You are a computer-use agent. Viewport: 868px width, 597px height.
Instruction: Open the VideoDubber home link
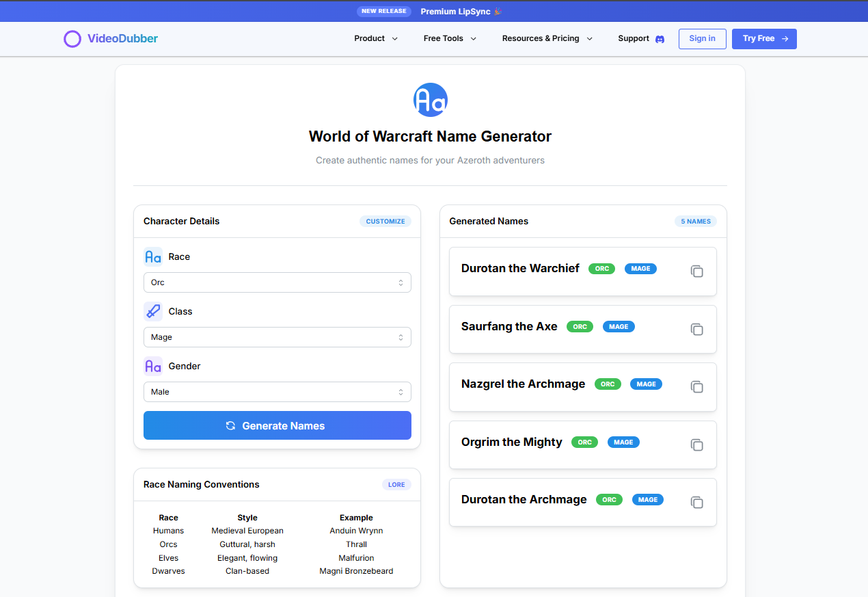[111, 39]
